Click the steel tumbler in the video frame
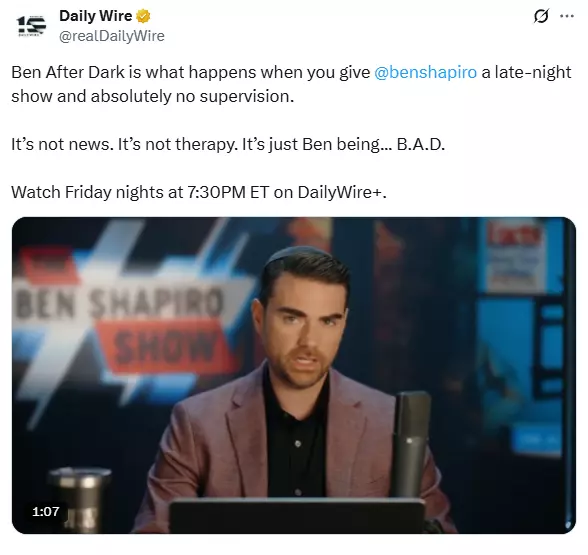 click(x=79, y=499)
